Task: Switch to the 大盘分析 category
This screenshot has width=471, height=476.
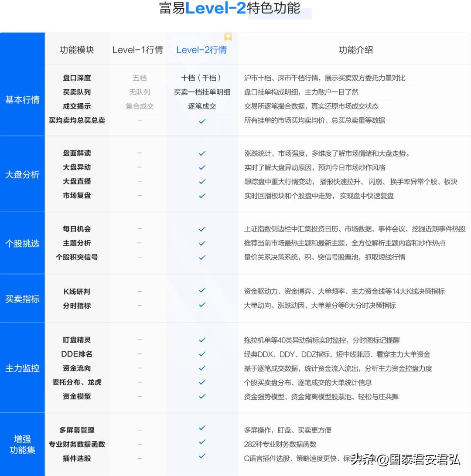Action: pos(22,175)
